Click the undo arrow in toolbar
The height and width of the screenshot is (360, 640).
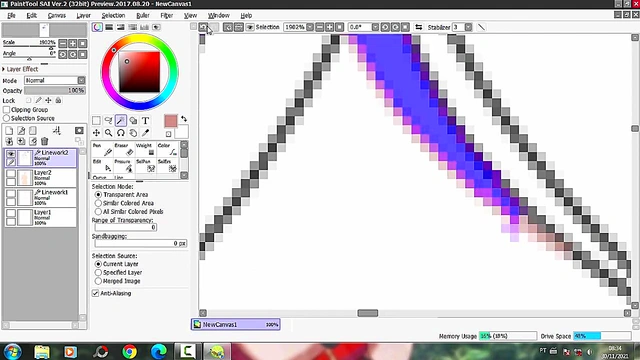pyautogui.click(x=203, y=27)
